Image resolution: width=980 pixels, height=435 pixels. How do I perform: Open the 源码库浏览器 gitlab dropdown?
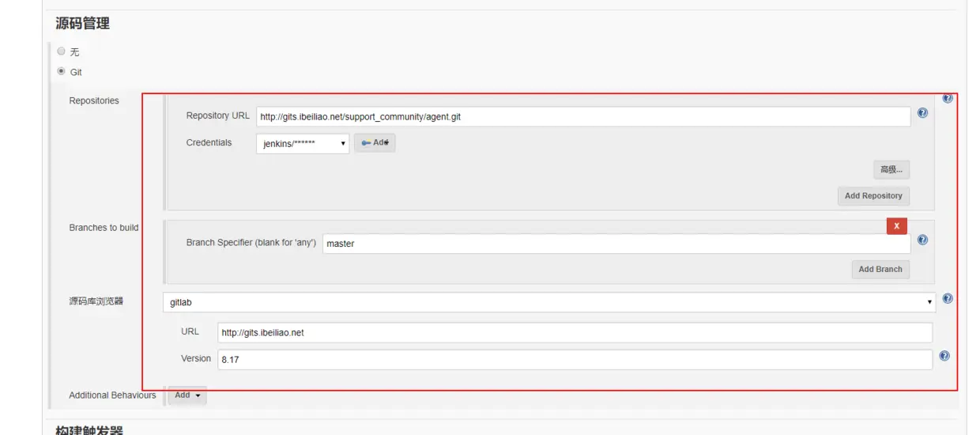pos(550,302)
